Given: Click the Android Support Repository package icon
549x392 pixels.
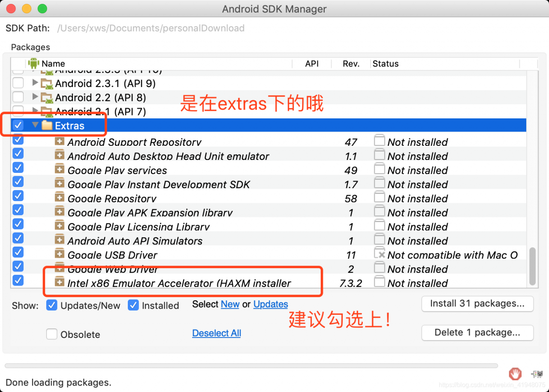Looking at the screenshot, I should click(60, 142).
